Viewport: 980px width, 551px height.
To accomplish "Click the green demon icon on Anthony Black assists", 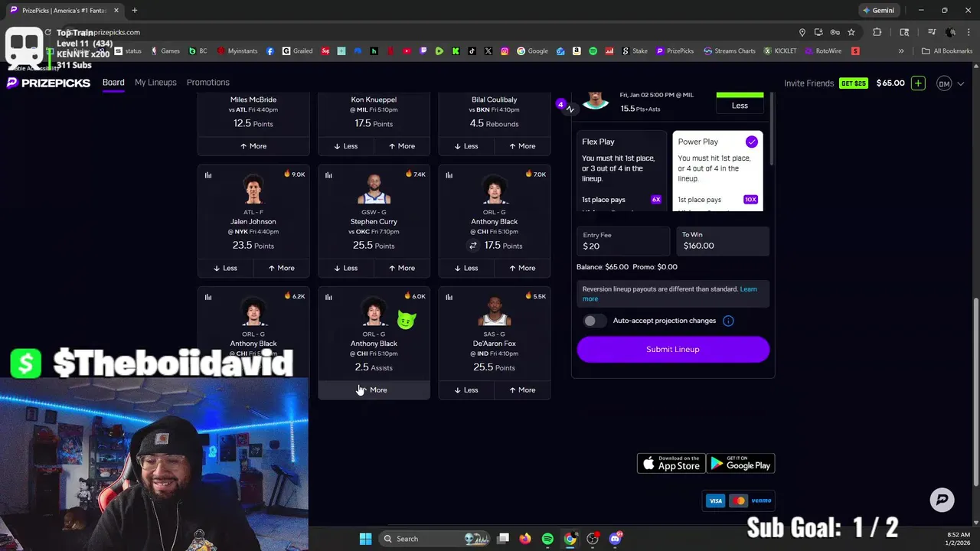I will (x=406, y=321).
